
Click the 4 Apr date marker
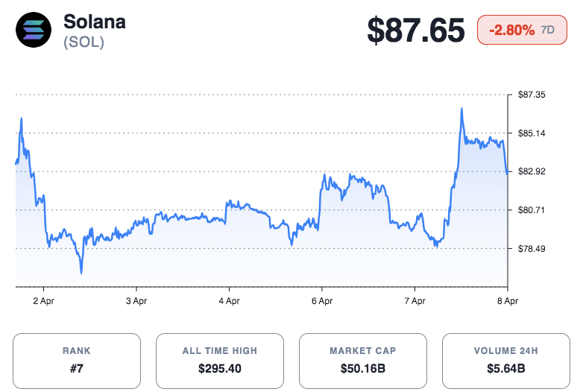click(229, 301)
